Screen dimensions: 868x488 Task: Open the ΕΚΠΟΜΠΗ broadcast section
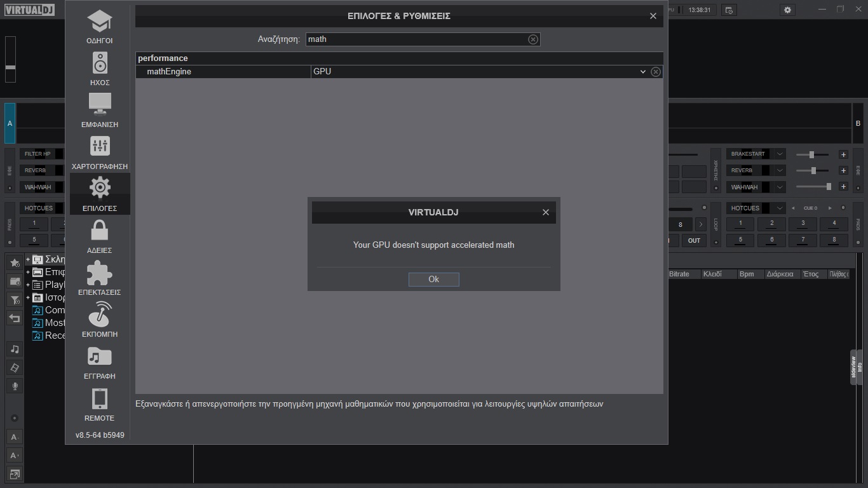tap(100, 320)
